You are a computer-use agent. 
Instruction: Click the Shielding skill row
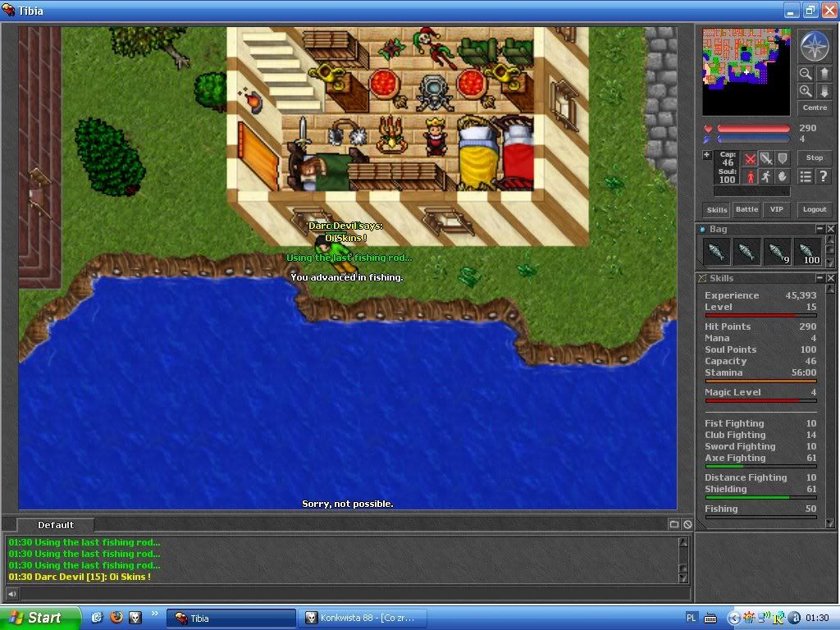click(x=760, y=489)
